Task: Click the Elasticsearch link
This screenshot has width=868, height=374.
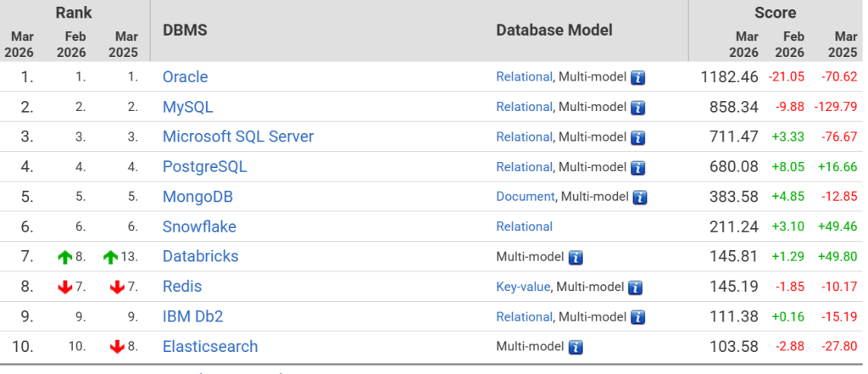Action: [209, 346]
